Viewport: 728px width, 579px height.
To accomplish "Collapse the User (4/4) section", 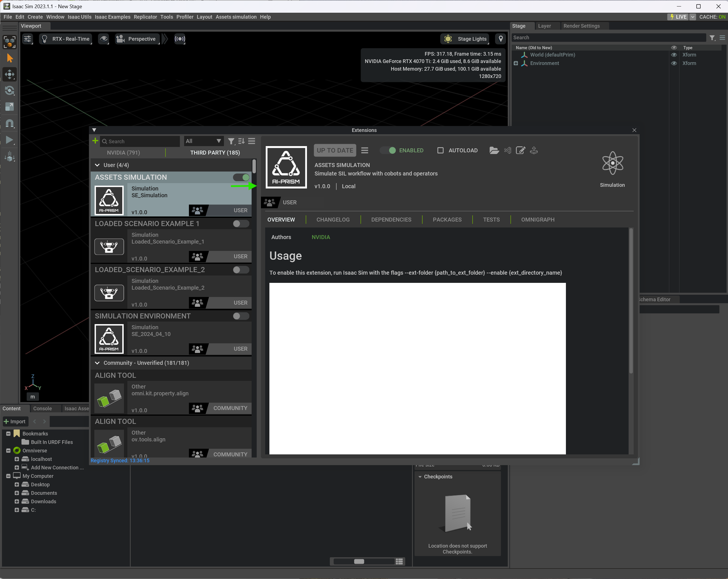I will coord(97,165).
